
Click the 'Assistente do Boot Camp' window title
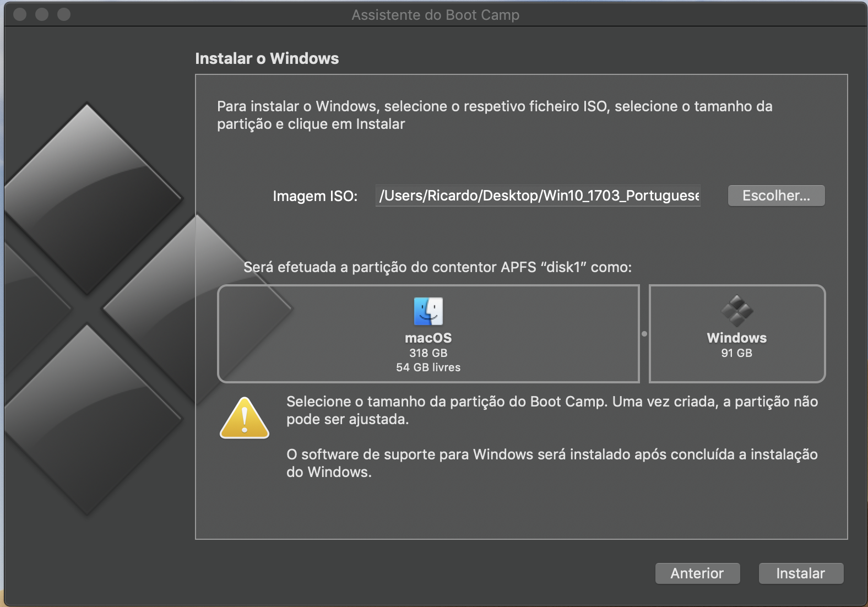click(x=436, y=15)
